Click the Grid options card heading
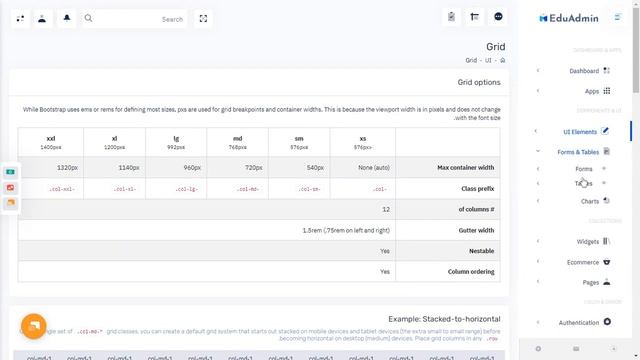This screenshot has height=360, width=640. pos(479,82)
